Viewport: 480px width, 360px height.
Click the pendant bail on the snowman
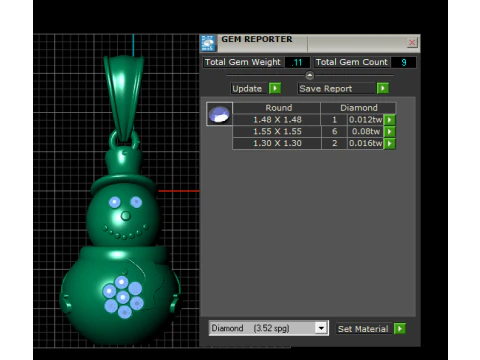124,98
